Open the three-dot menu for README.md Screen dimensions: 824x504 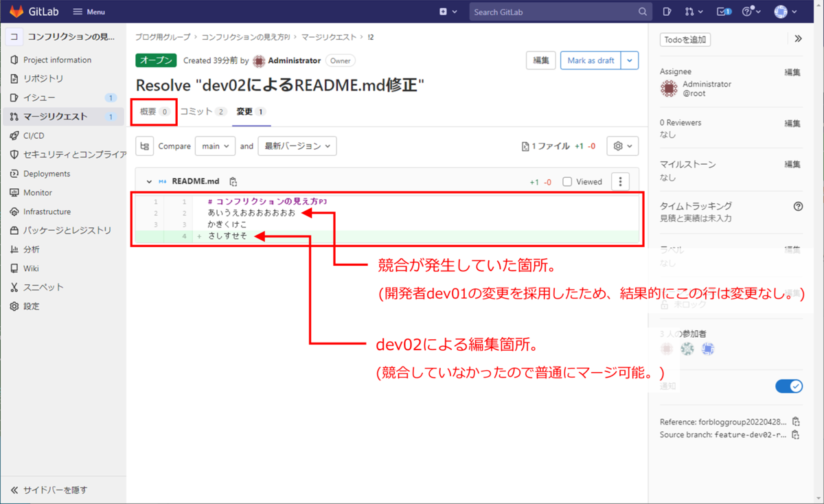(620, 182)
